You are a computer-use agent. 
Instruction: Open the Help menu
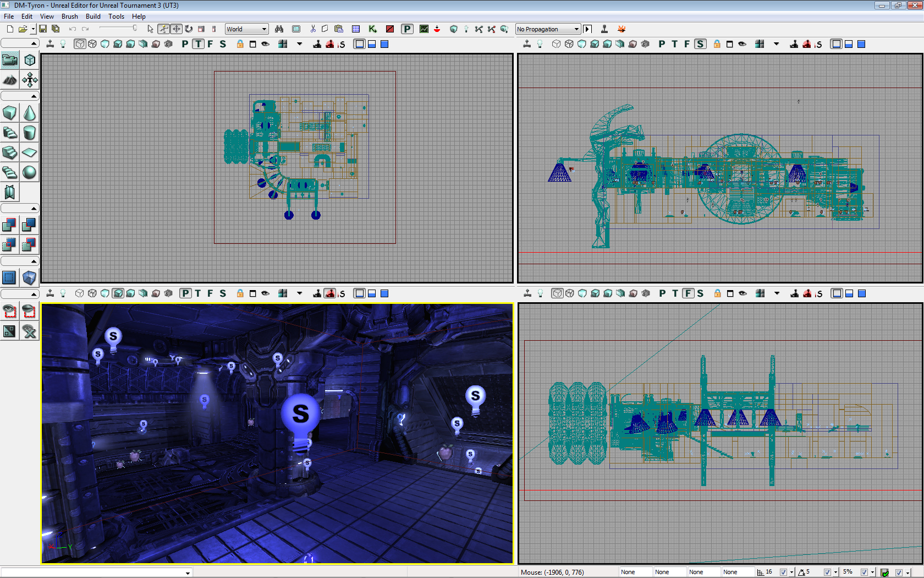click(x=139, y=17)
